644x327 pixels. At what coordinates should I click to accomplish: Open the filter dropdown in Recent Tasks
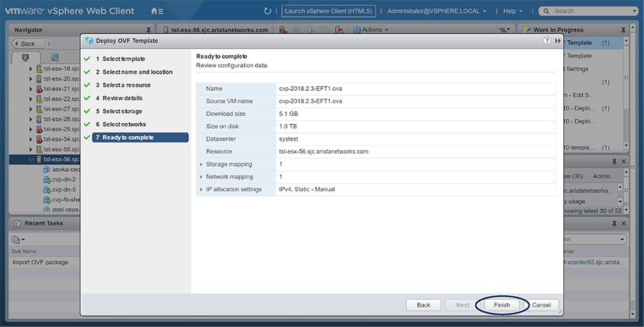pyautogui.click(x=622, y=239)
